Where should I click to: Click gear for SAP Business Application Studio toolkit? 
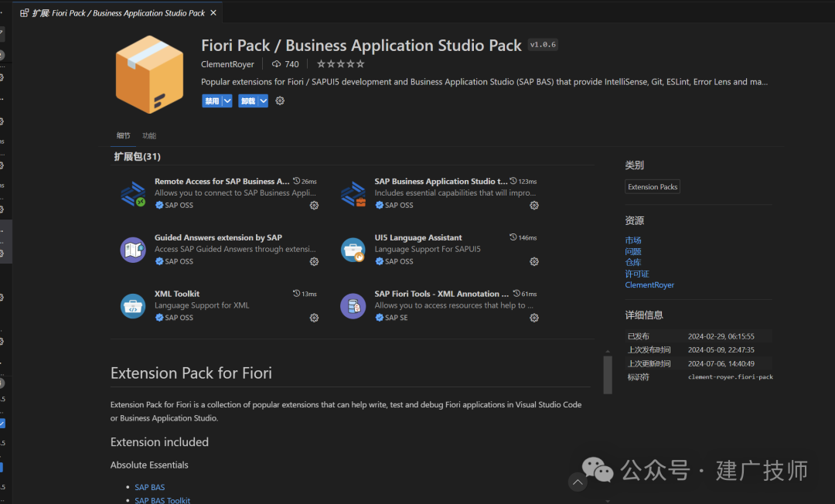[534, 206]
